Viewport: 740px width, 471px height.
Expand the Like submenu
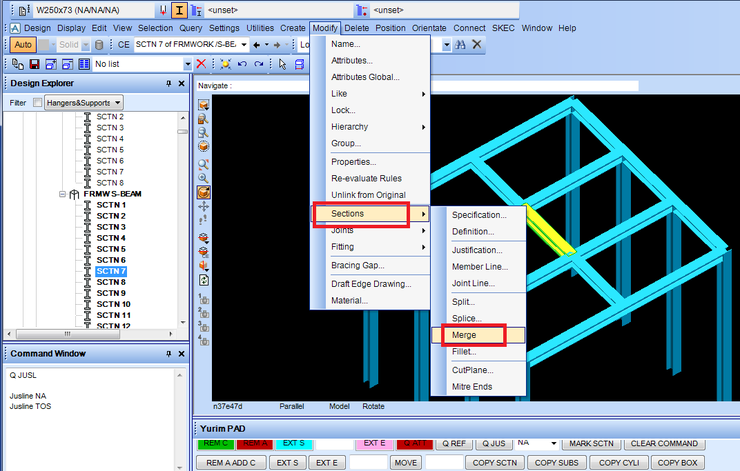coord(370,94)
